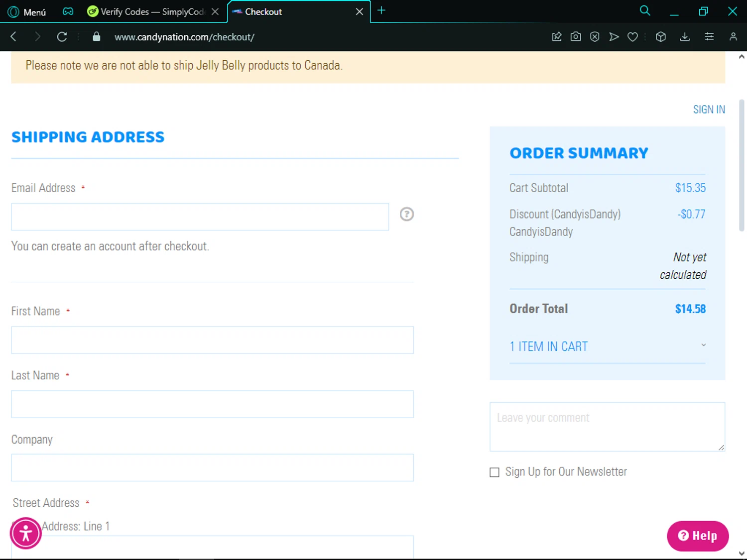747x560 pixels.
Task: Click the ORDER SUMMARY heading
Action: point(579,153)
